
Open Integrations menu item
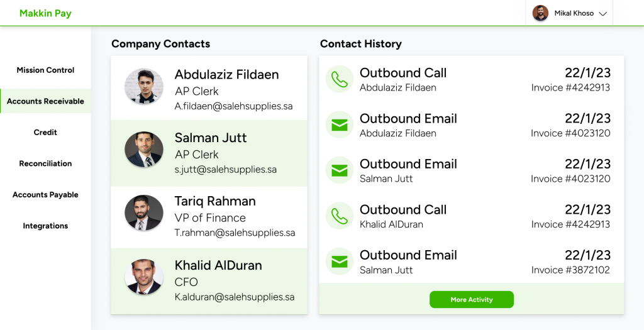45,226
